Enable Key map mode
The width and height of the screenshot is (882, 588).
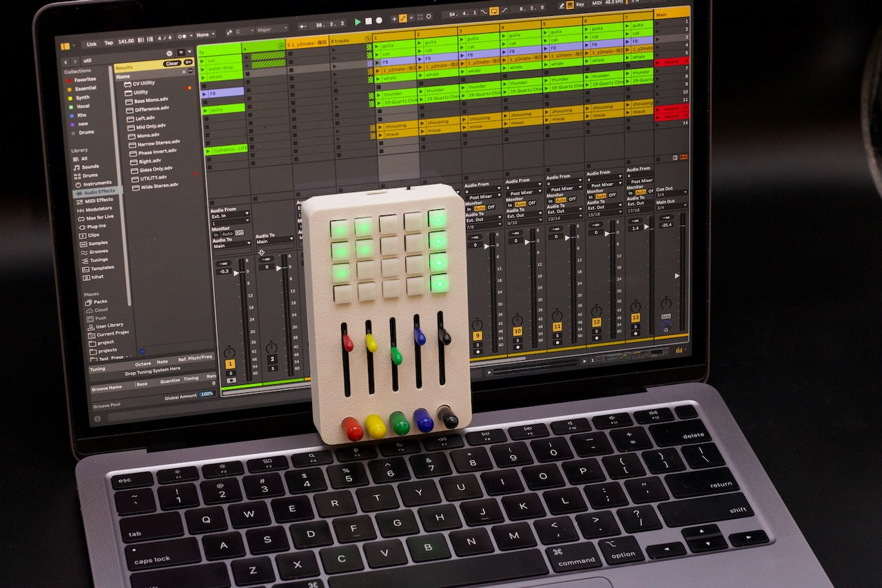click(x=580, y=5)
